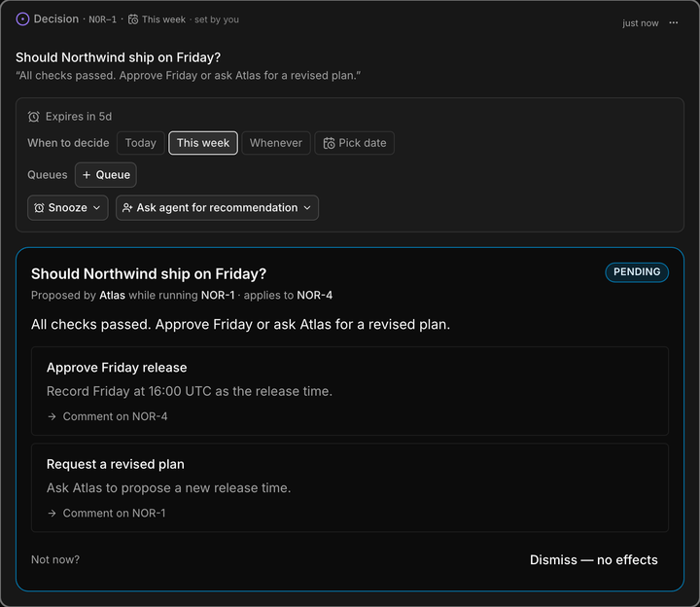Click the alarm clock icon near Expires in 5d
The image size is (700, 607).
[x=33, y=117]
